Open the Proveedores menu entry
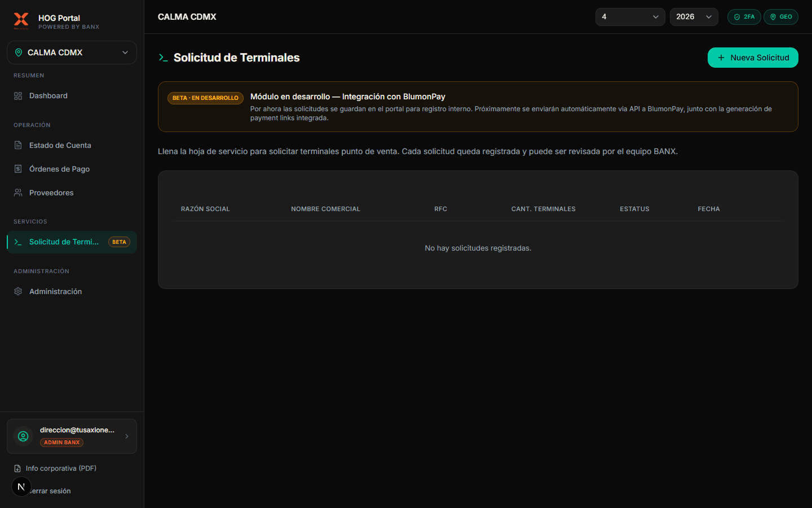812x508 pixels. pos(51,192)
